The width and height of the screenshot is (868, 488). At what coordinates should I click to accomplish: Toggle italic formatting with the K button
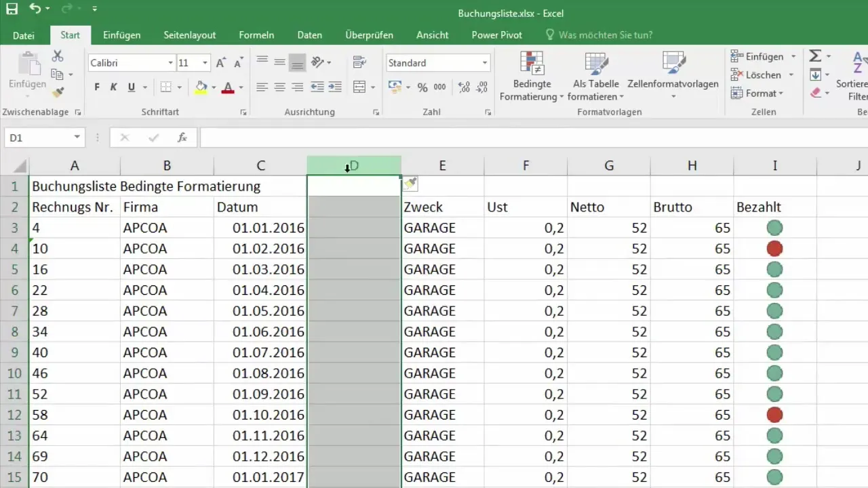point(113,87)
